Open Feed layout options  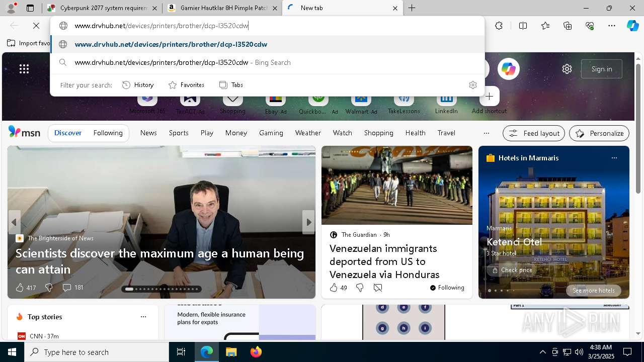click(534, 133)
